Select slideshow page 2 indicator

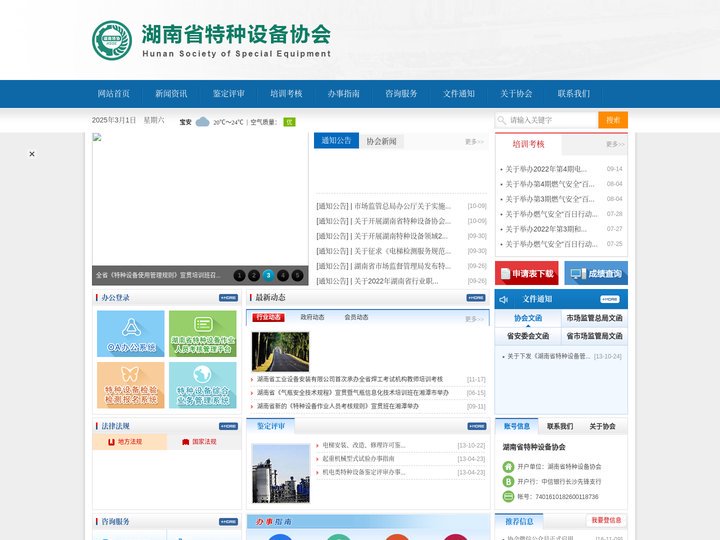pyautogui.click(x=254, y=275)
